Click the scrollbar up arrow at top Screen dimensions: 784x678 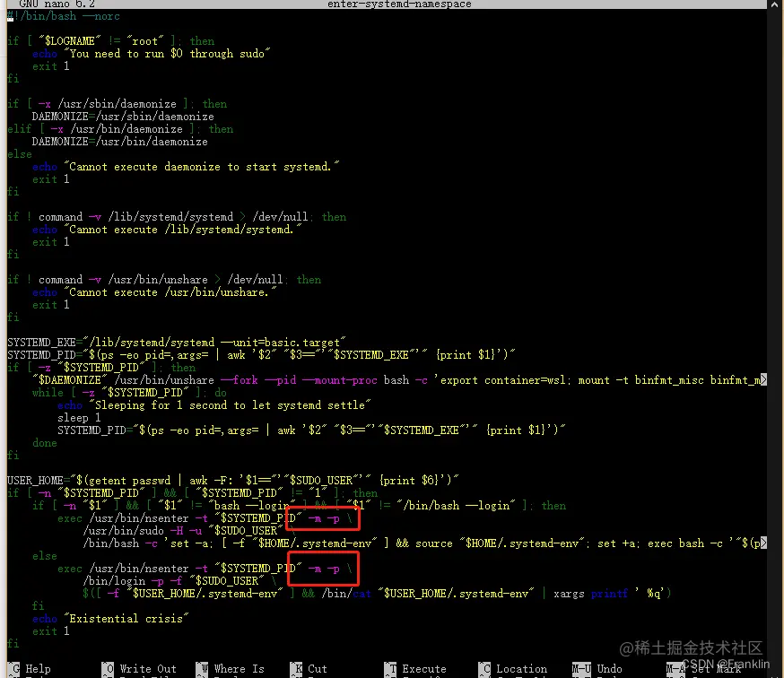(775, 4)
